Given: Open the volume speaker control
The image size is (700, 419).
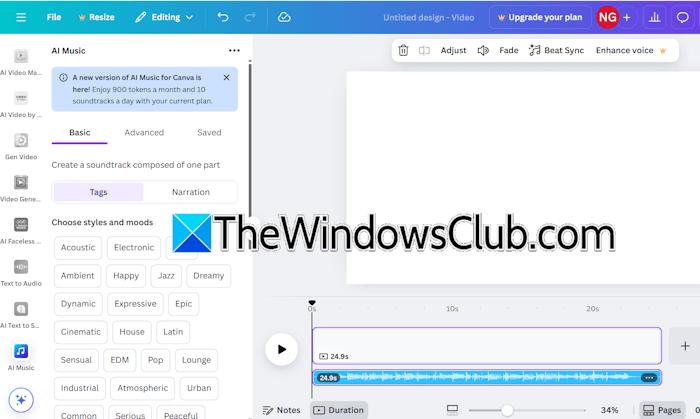Looking at the screenshot, I should pyautogui.click(x=483, y=50).
